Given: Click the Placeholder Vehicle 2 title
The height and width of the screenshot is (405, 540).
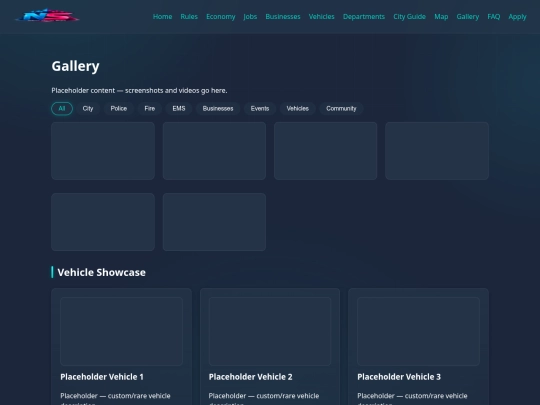Looking at the screenshot, I should pos(250,377).
